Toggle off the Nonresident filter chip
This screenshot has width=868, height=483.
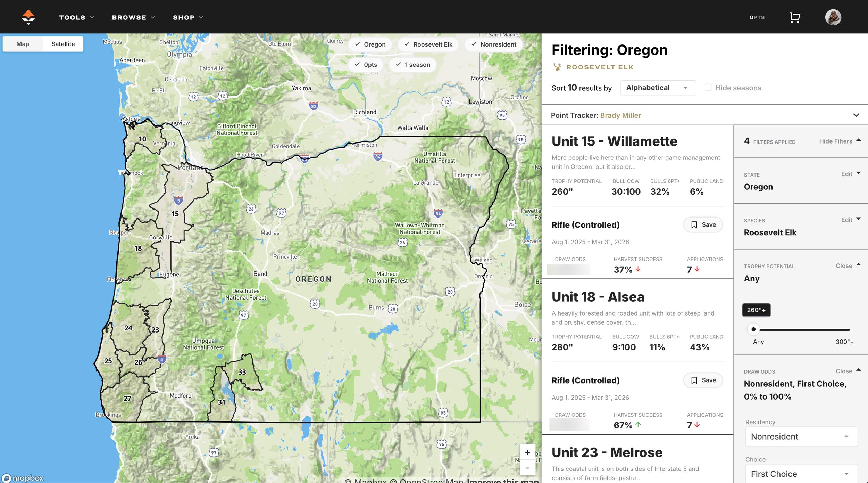[493, 44]
